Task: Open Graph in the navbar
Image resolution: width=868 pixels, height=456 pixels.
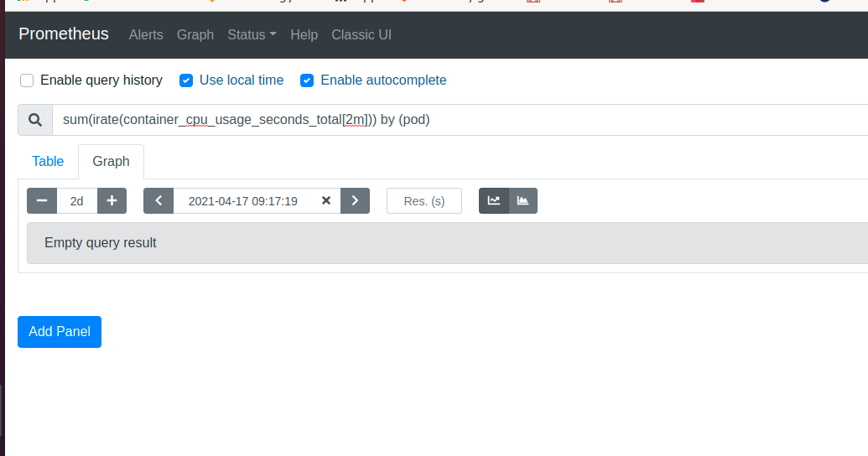Action: (195, 35)
